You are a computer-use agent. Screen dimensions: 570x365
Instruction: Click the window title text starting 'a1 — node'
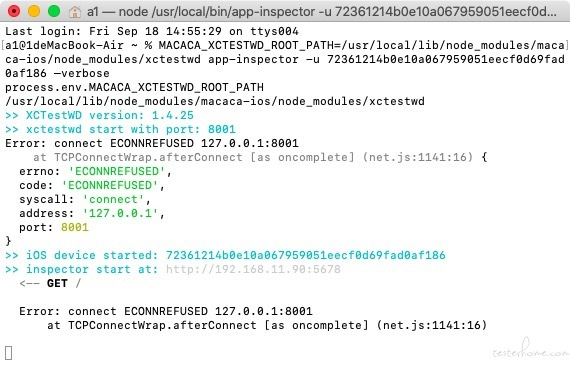322,12
